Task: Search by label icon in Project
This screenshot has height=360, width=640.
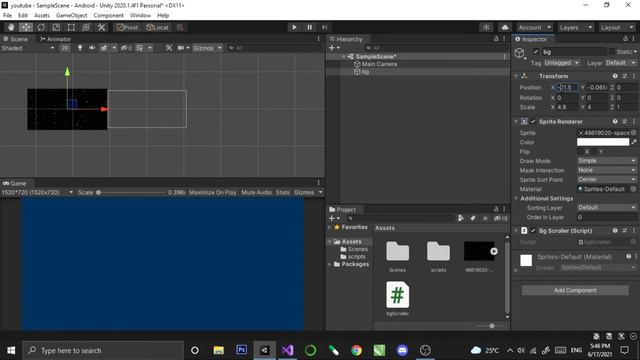Action: (473, 218)
